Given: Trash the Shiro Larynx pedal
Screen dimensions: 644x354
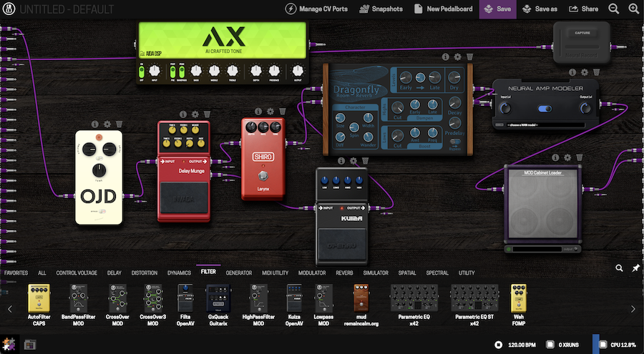Looking at the screenshot, I should click(283, 112).
